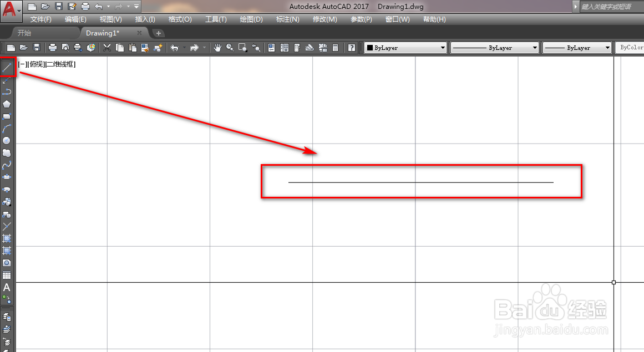Click the Copy icon in standard toolbar
This screenshot has height=352, width=644.
(120, 48)
